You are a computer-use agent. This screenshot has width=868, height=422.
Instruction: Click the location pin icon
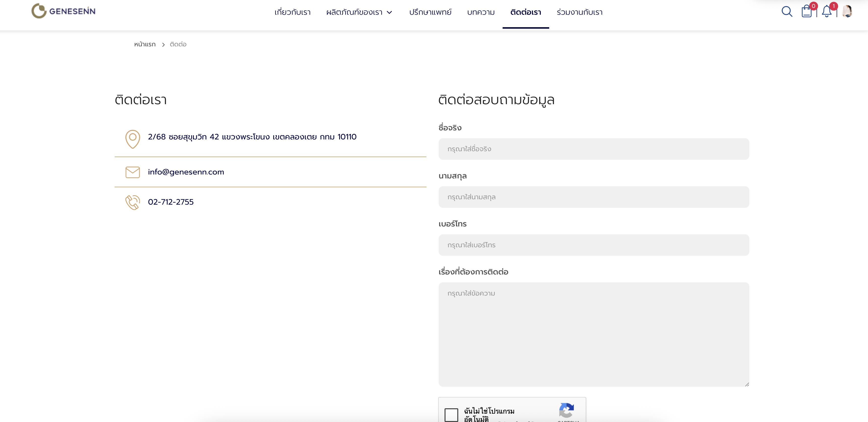pyautogui.click(x=132, y=139)
